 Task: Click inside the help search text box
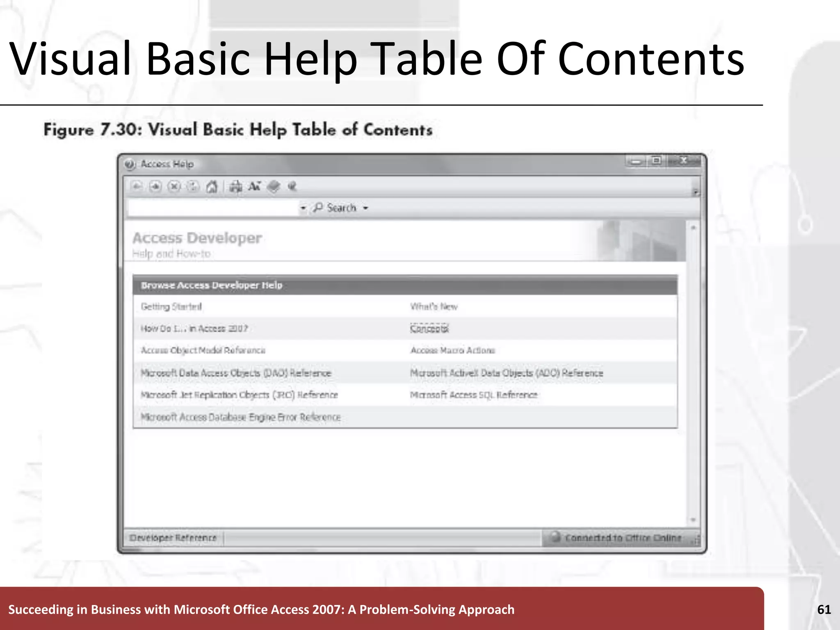click(x=213, y=208)
